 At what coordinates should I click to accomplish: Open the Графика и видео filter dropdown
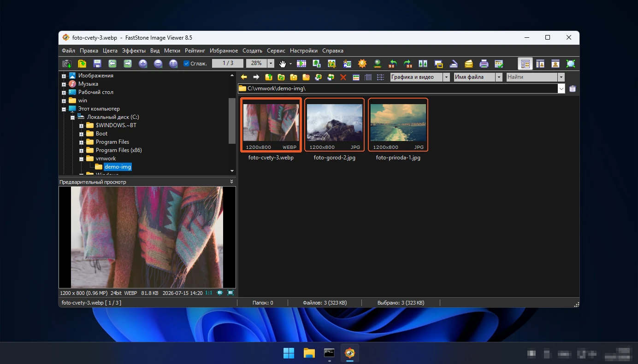[446, 77]
